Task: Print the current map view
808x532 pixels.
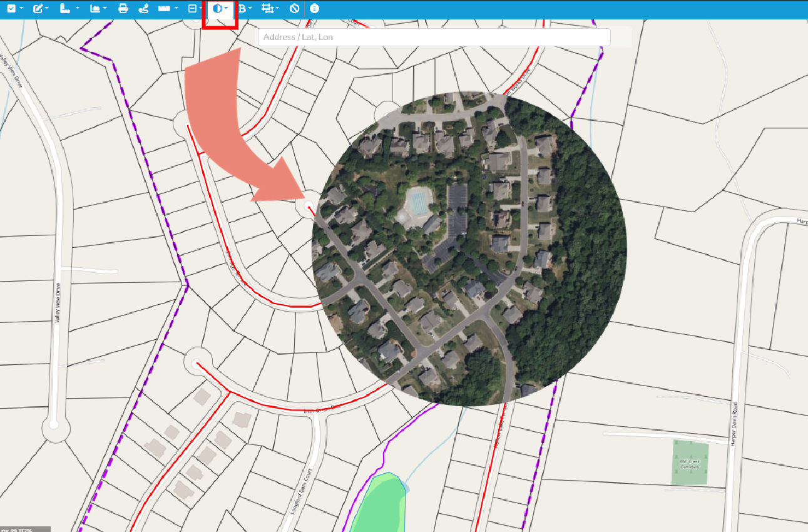Action: (x=123, y=9)
